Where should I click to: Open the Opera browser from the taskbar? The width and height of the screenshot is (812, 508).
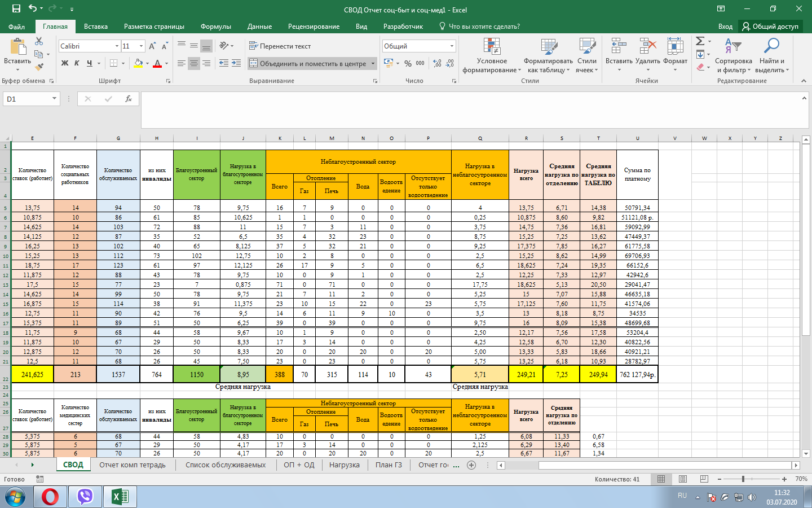click(50, 497)
